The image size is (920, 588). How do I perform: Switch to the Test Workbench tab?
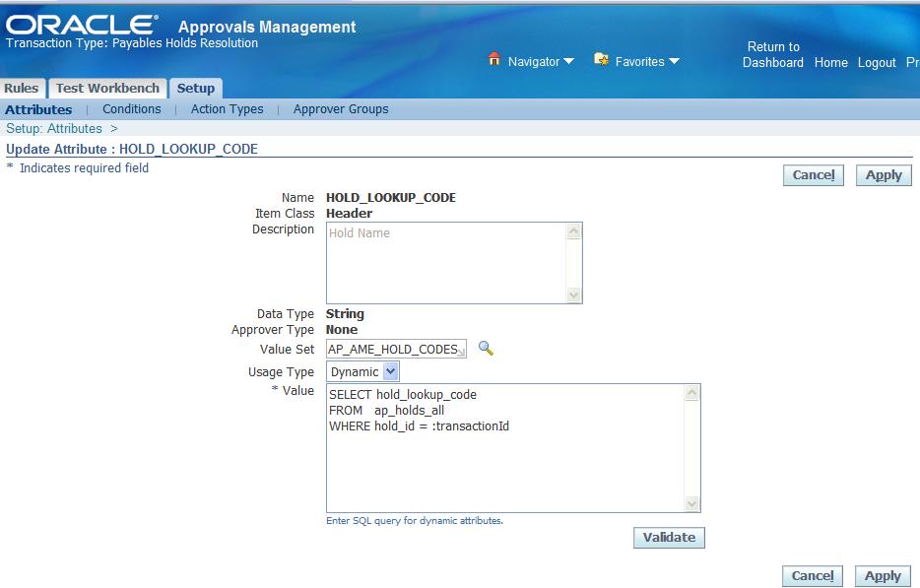(107, 88)
